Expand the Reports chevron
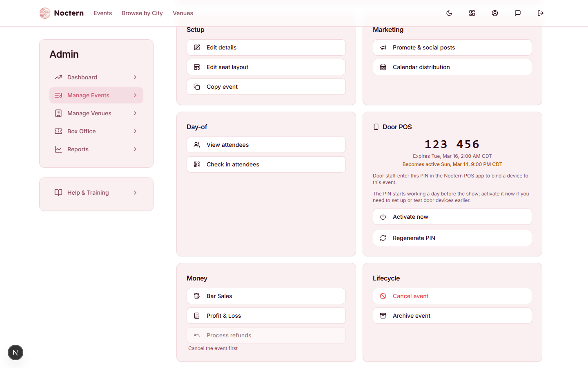This screenshot has width=588, height=368. tap(135, 149)
